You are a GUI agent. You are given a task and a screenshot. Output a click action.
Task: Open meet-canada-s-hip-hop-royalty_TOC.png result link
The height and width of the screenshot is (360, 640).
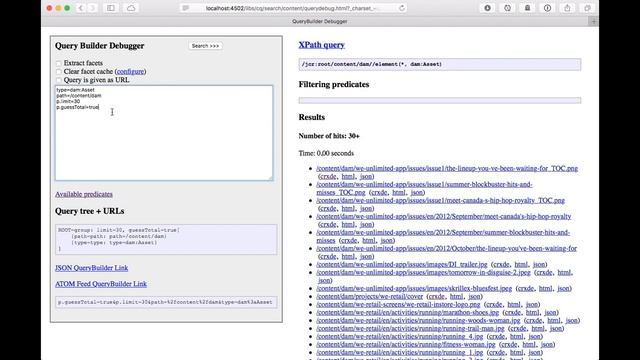click(x=440, y=200)
